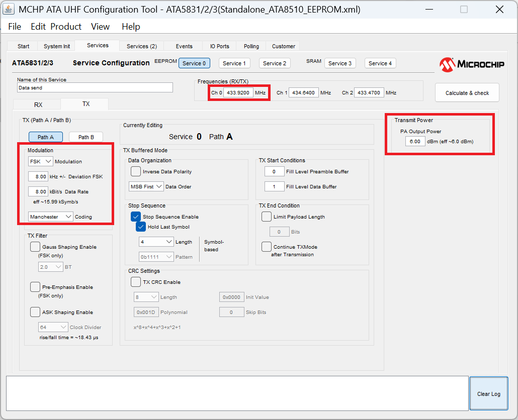Screen dimensions: 518x420
Task: Click the Ch 0 frequency field
Action: 238,92
